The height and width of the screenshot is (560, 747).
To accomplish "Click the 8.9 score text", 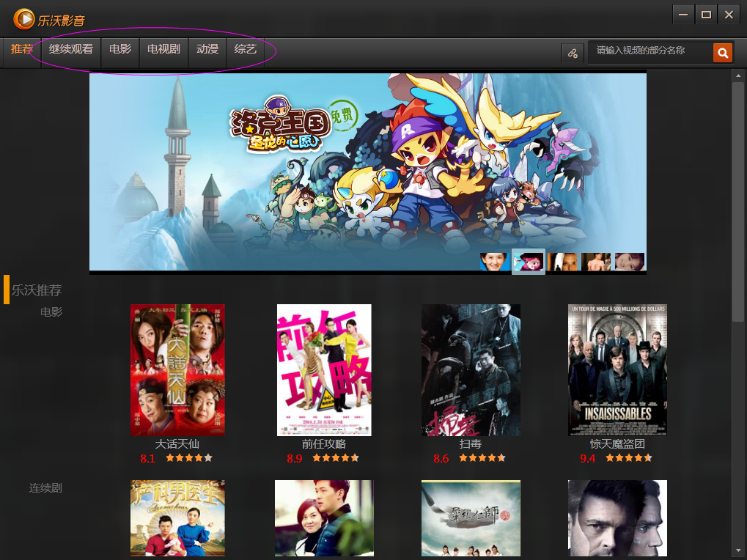I will tap(295, 459).
